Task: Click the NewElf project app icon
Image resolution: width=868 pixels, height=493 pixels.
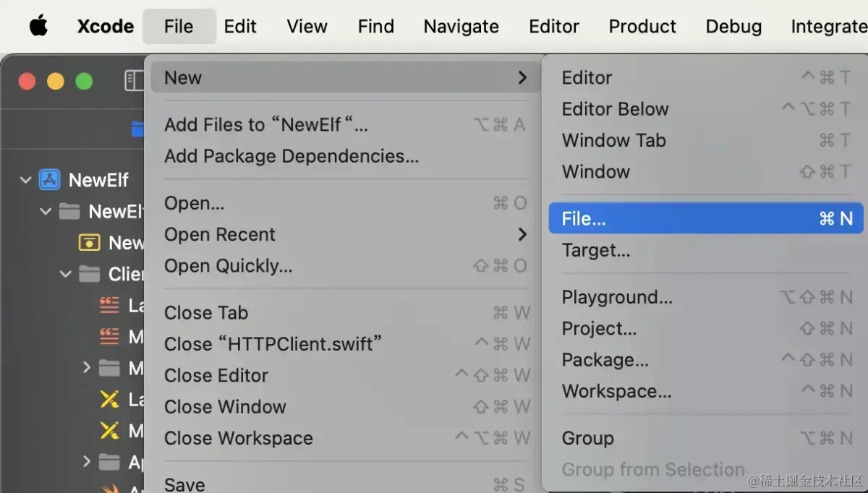Action: coord(49,180)
